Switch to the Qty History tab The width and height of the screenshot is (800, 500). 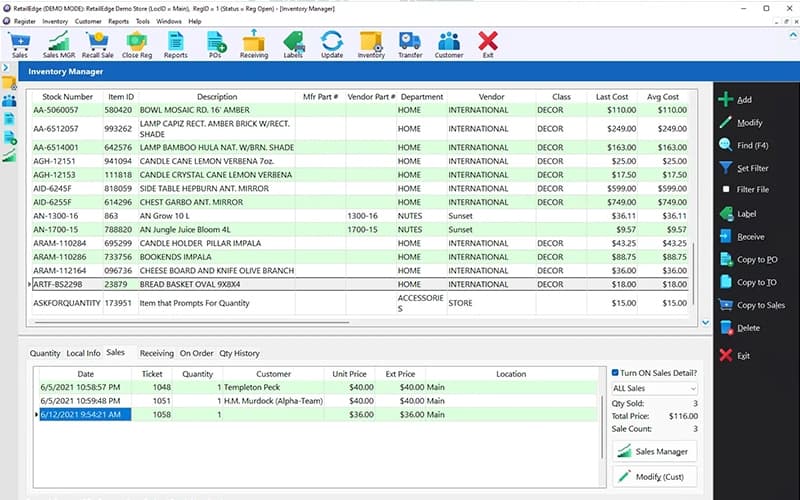(239, 353)
